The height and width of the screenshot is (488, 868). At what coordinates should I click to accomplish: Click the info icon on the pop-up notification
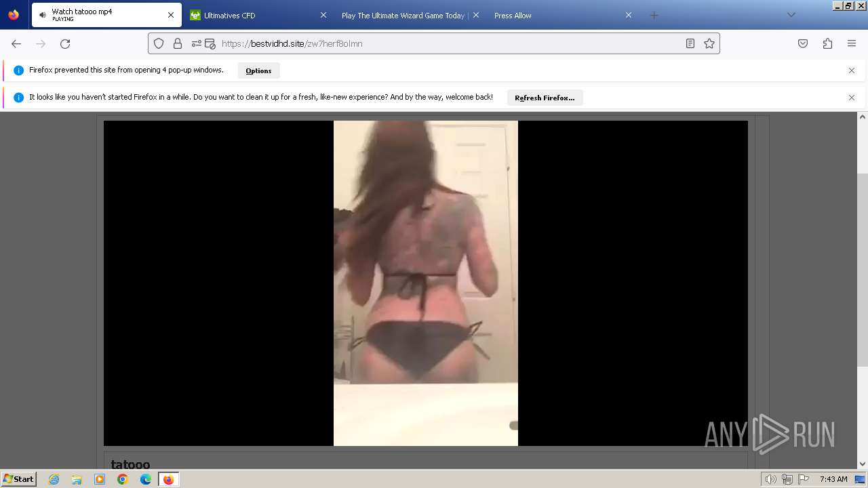pyautogui.click(x=18, y=70)
